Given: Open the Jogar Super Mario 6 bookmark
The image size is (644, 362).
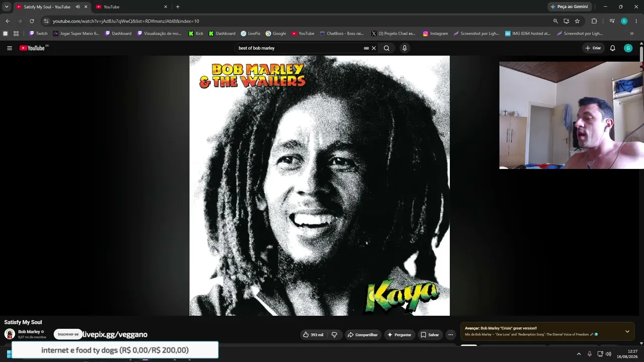Looking at the screenshot, I should (76, 34).
